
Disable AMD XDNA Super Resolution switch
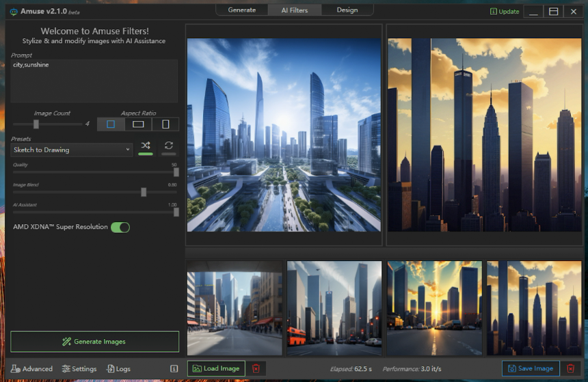[x=120, y=227]
